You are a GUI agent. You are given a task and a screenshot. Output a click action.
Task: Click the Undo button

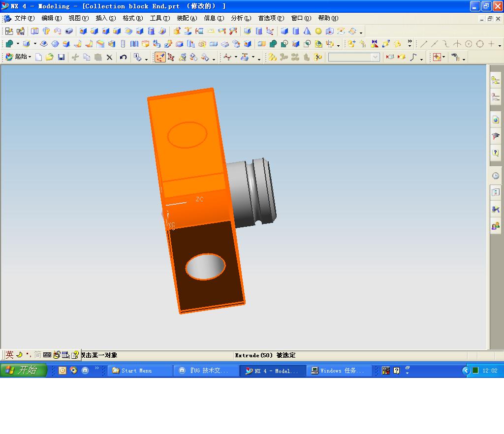[123, 57]
